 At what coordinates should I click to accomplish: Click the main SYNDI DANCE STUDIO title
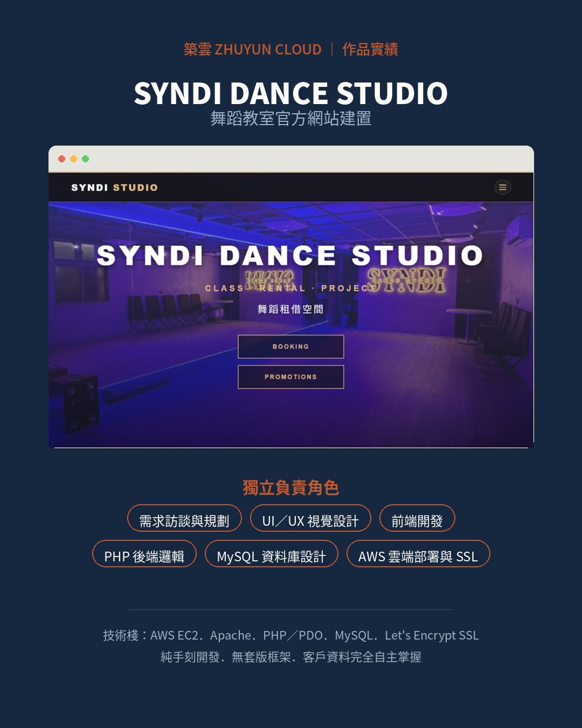tap(291, 93)
